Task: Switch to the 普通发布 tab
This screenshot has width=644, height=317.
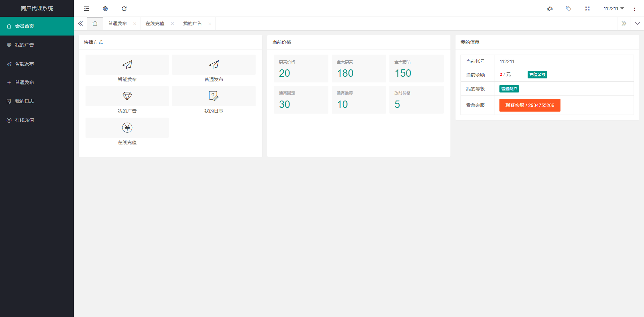Action: (117, 23)
